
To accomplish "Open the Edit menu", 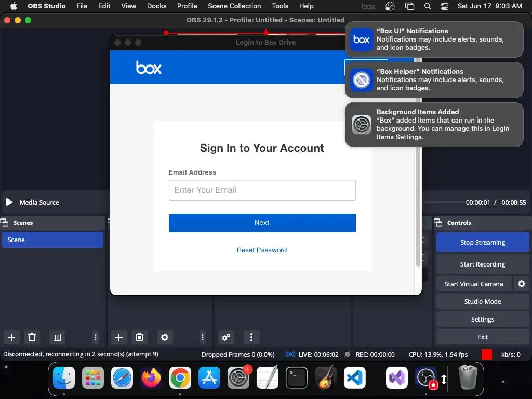I will (x=104, y=6).
